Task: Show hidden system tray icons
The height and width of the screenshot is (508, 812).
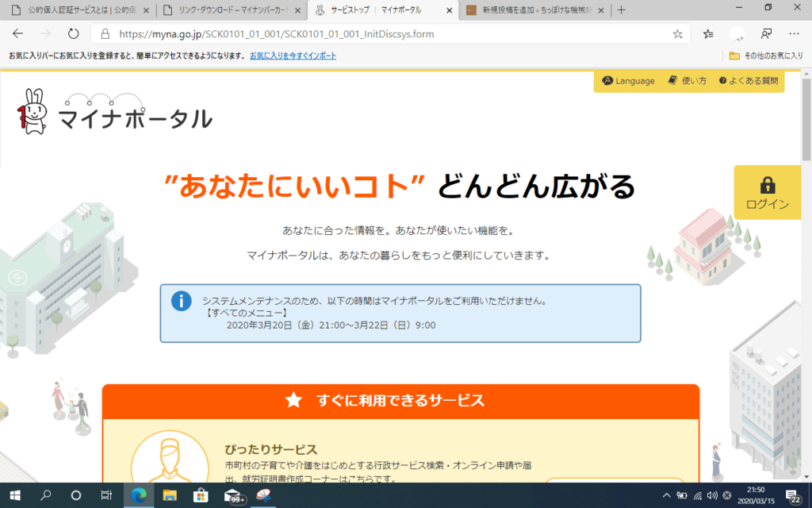Action: pyautogui.click(x=666, y=495)
